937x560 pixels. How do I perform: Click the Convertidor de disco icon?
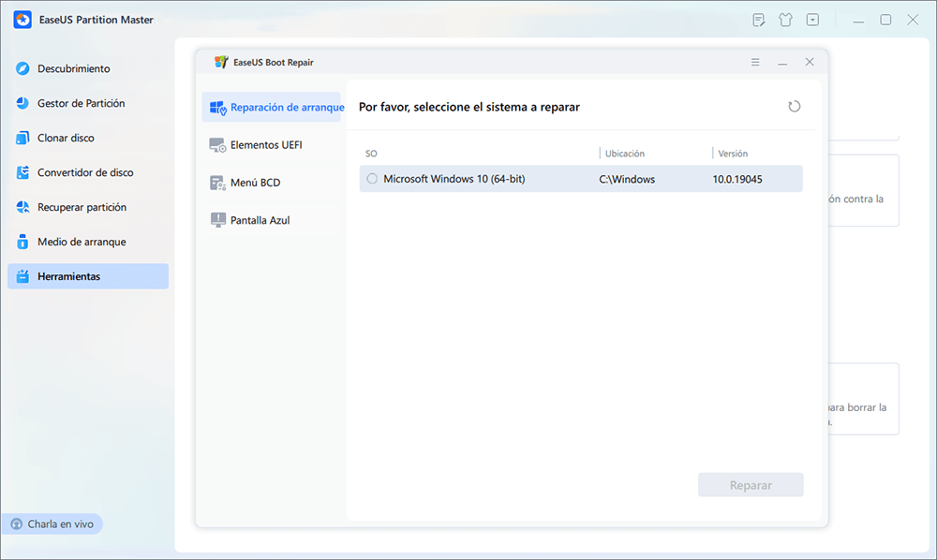click(x=22, y=172)
